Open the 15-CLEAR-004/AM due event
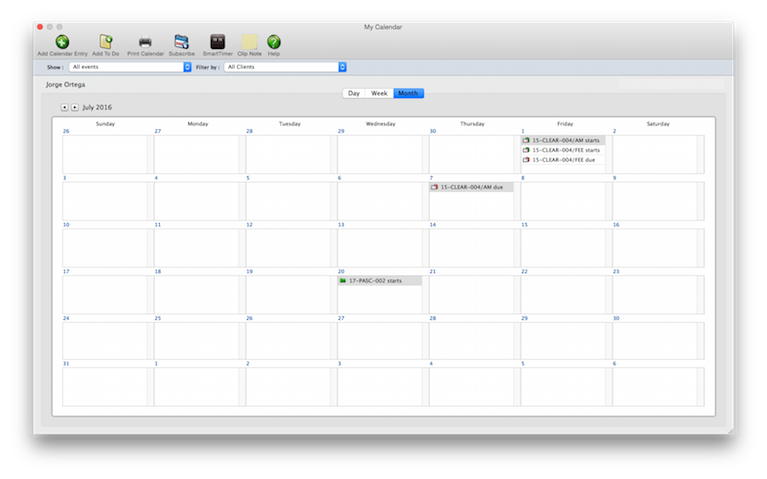Image resolution: width=767 pixels, height=479 pixels. [471, 187]
